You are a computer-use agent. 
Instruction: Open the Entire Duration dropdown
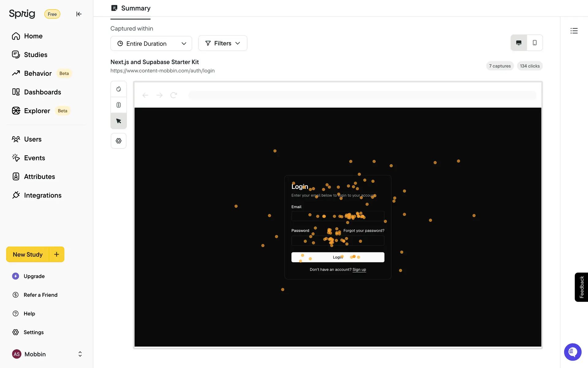click(151, 44)
